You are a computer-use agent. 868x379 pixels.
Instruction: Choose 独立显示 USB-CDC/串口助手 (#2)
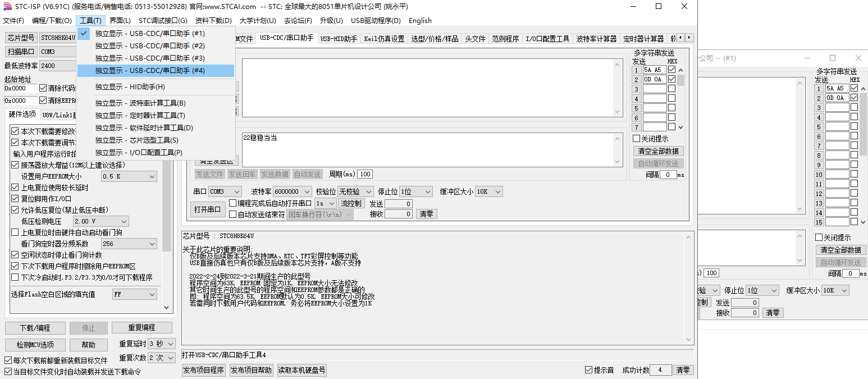[x=156, y=46]
